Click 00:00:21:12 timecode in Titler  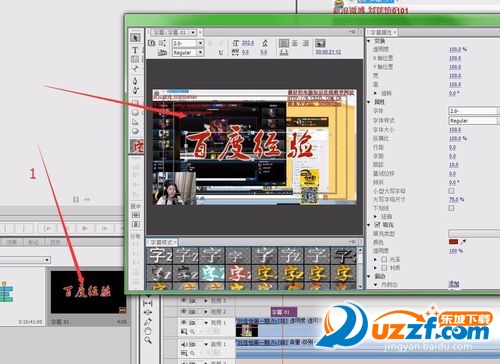pyautogui.click(x=328, y=52)
